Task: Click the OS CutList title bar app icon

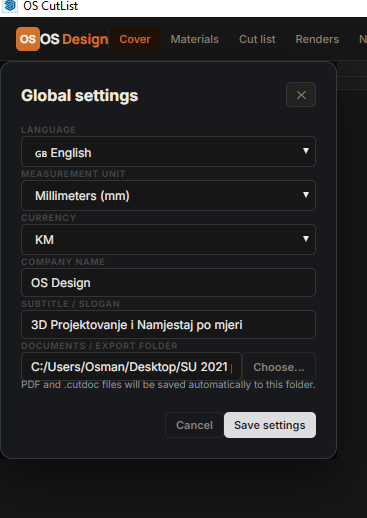Action: 10,6
